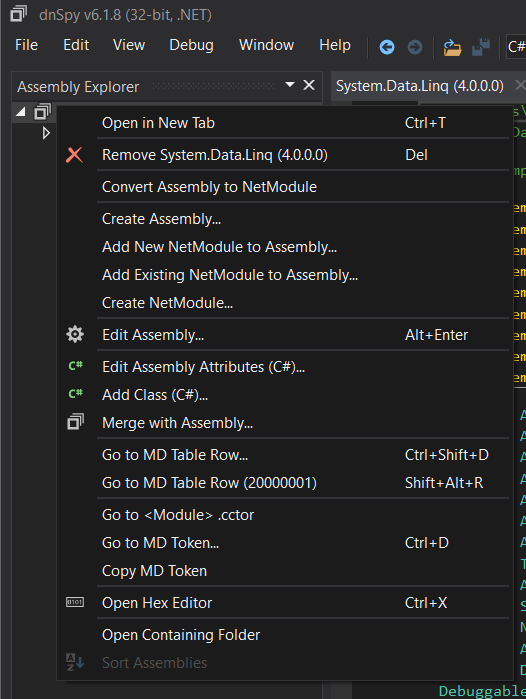Click the Assembly Explorer panel title

pos(78,86)
